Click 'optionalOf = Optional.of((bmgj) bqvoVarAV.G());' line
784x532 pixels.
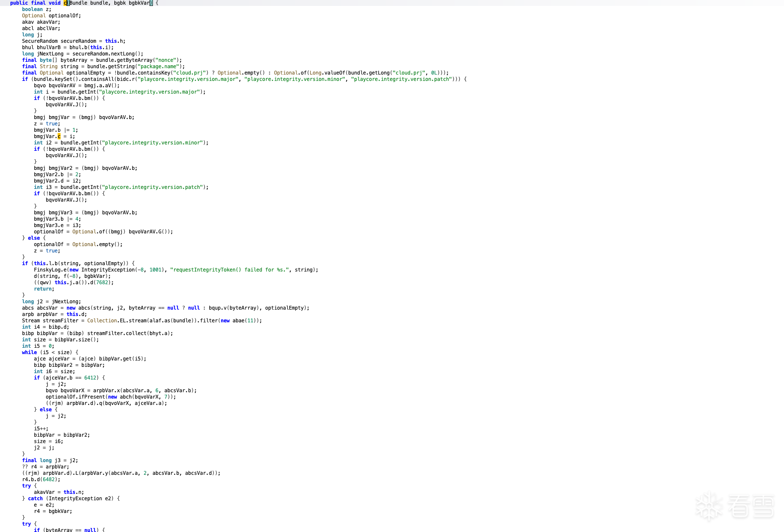103,232
